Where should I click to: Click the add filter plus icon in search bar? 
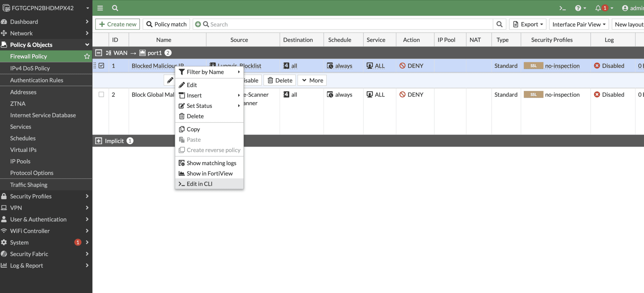click(x=198, y=24)
